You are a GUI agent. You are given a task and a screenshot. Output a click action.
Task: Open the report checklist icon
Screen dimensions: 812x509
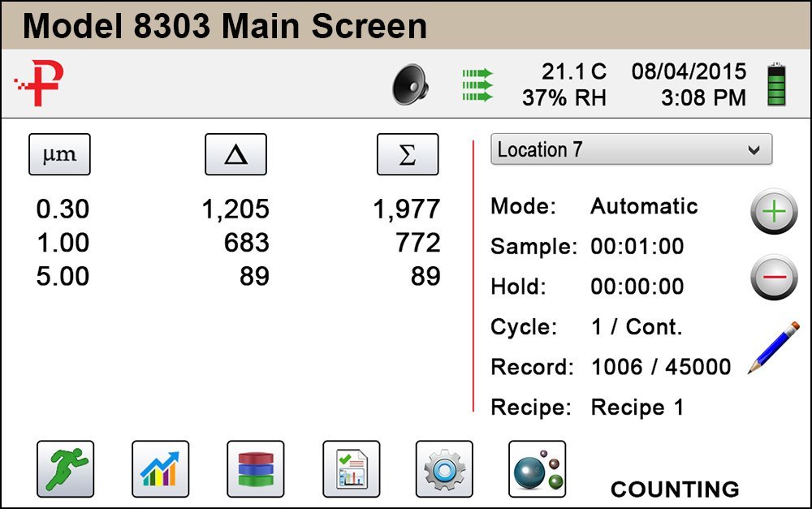click(x=351, y=468)
